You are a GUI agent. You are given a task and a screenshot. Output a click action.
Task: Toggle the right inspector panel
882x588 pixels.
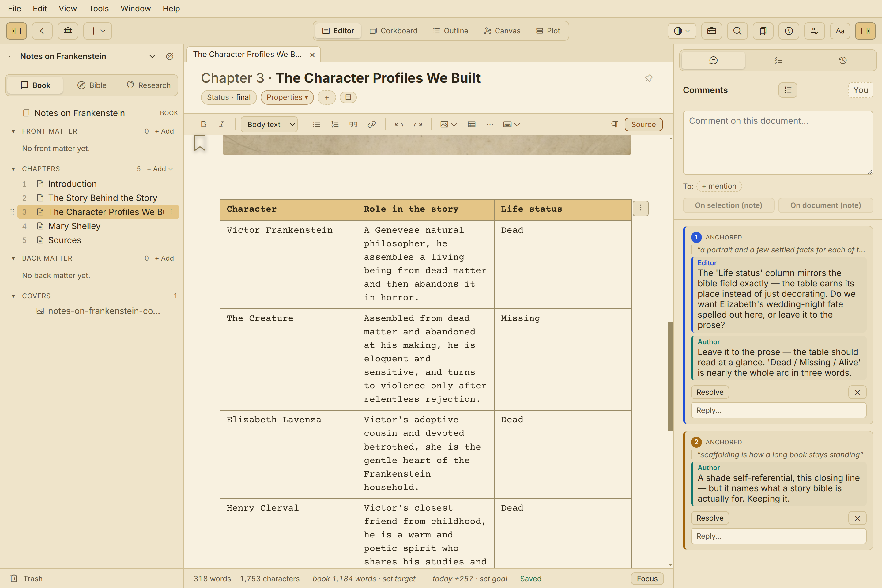point(865,31)
